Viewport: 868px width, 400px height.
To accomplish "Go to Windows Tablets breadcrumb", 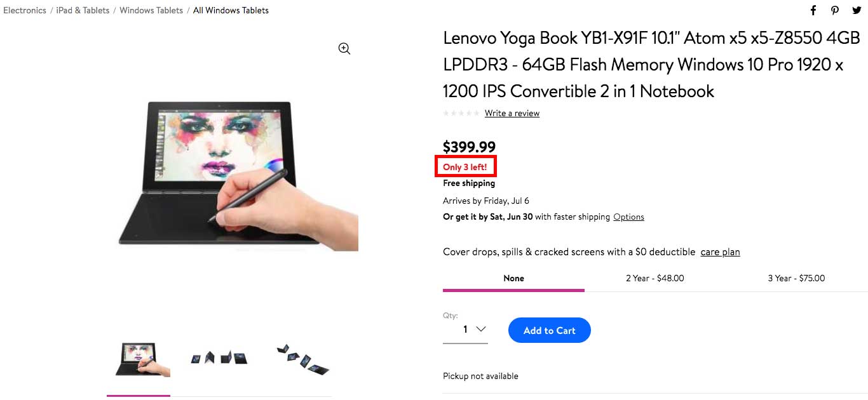I will click(151, 10).
